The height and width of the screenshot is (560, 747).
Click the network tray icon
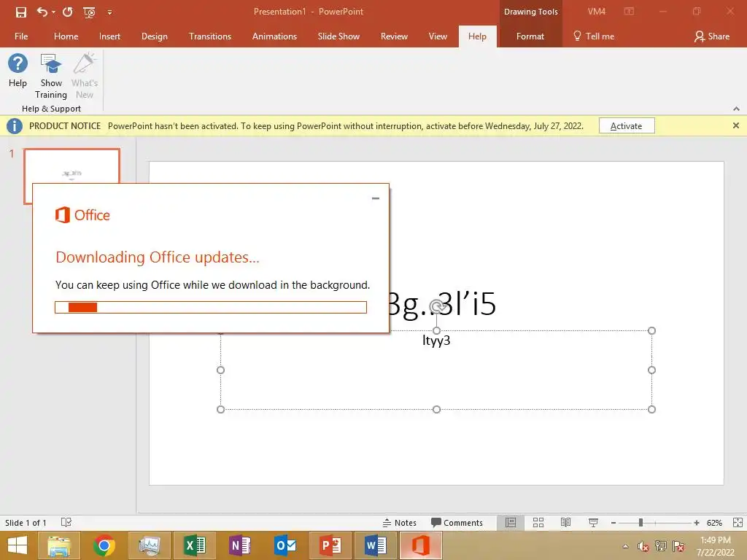(x=661, y=546)
